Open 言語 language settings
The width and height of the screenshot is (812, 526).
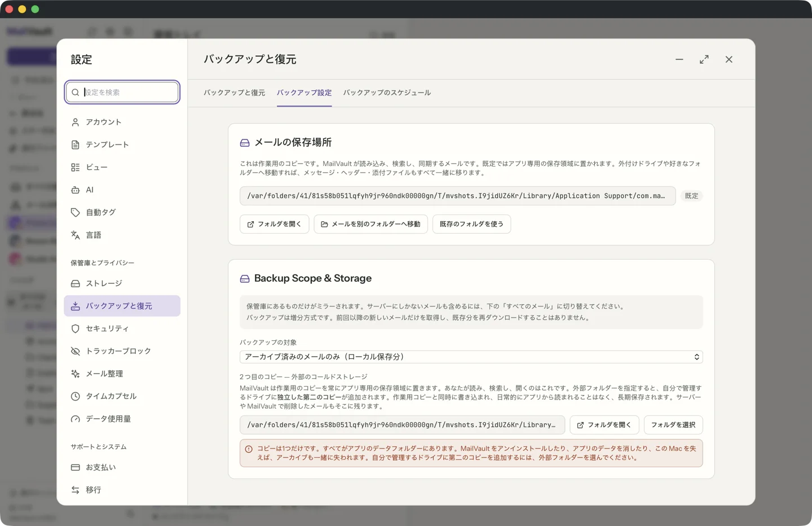click(122, 235)
